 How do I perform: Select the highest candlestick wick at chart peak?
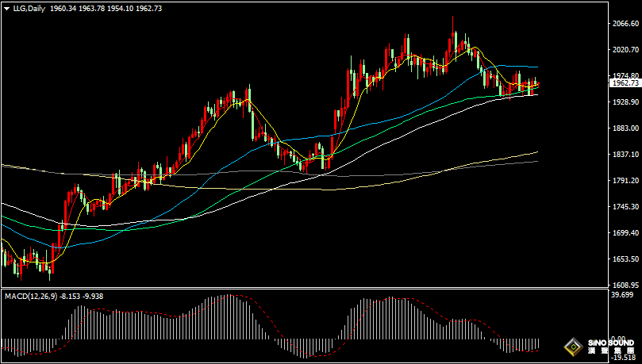pos(453,24)
